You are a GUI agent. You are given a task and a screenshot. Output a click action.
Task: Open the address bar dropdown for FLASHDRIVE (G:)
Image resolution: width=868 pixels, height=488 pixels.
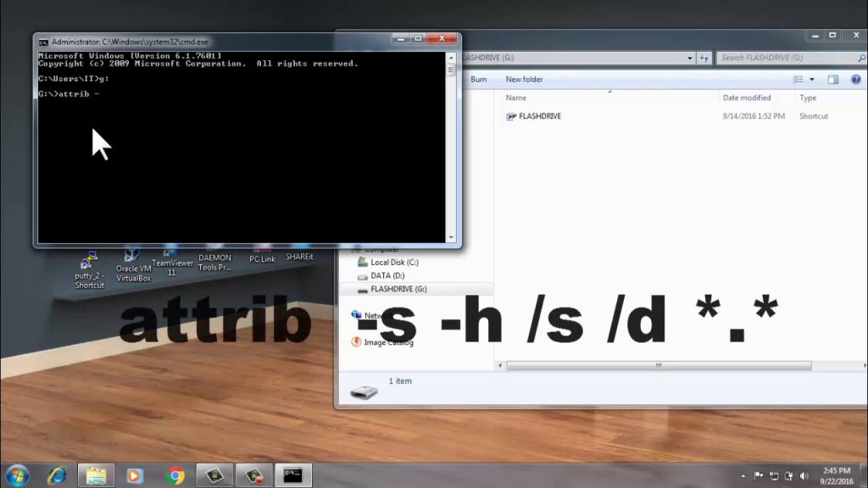tap(690, 58)
